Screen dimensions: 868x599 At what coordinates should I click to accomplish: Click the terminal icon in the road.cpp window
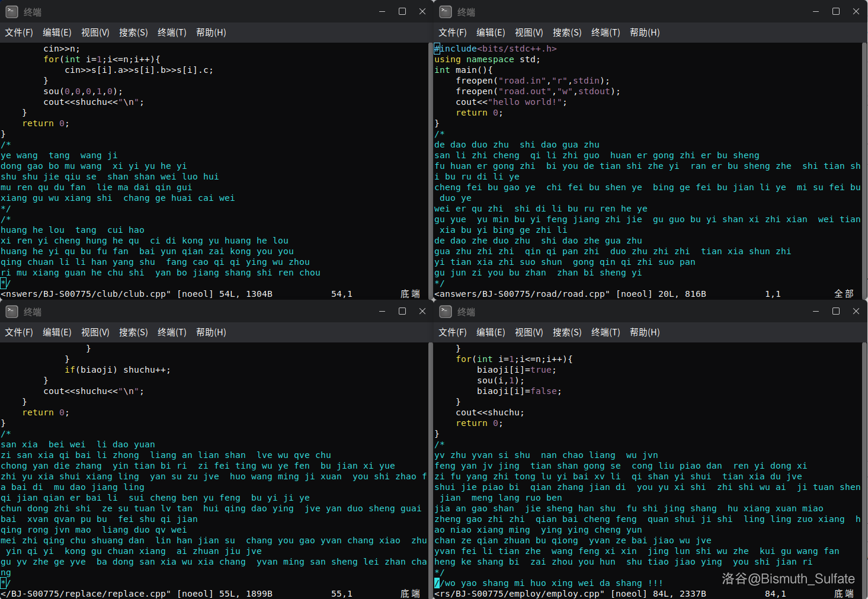pos(446,12)
